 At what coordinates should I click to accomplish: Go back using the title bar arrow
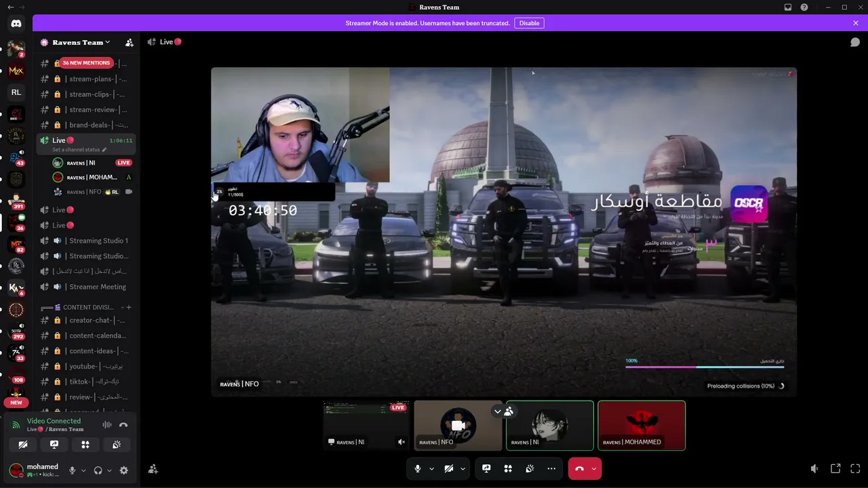tap(10, 7)
